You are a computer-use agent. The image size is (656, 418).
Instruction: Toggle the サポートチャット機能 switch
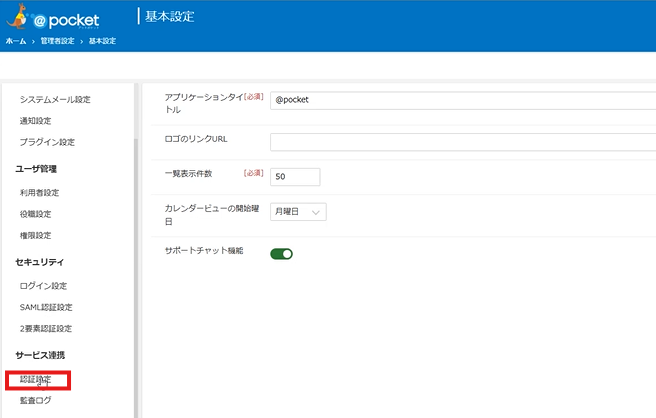[282, 254]
